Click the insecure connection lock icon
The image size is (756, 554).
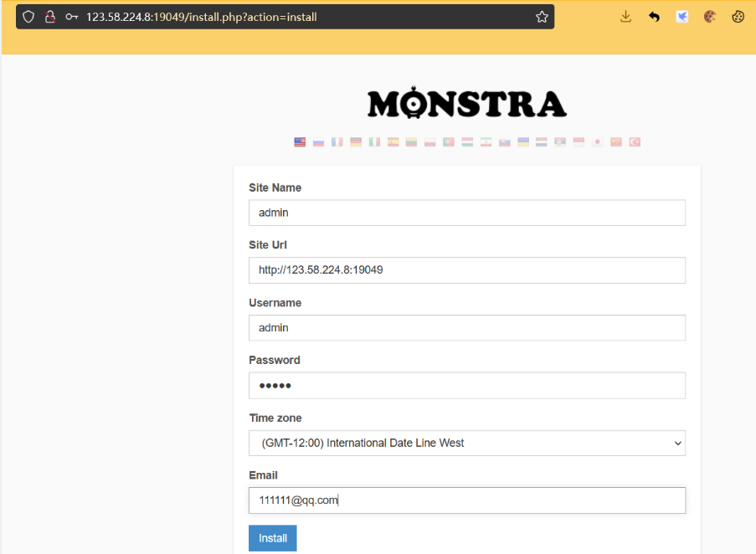(x=50, y=17)
